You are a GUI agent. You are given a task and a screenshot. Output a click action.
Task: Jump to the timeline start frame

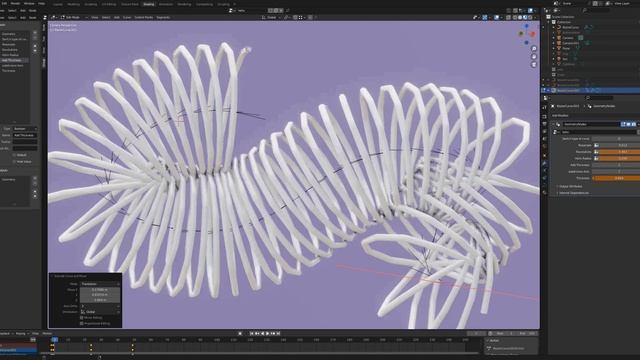(251, 333)
